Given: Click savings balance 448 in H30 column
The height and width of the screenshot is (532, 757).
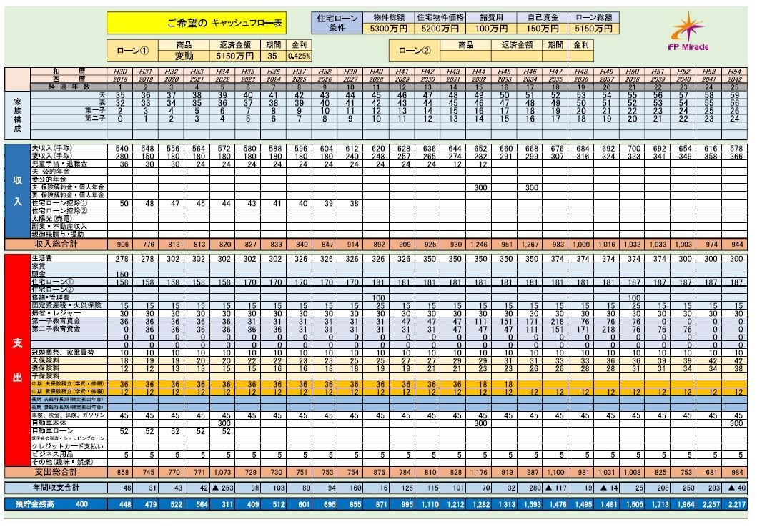Looking at the screenshot, I should click(x=120, y=505).
